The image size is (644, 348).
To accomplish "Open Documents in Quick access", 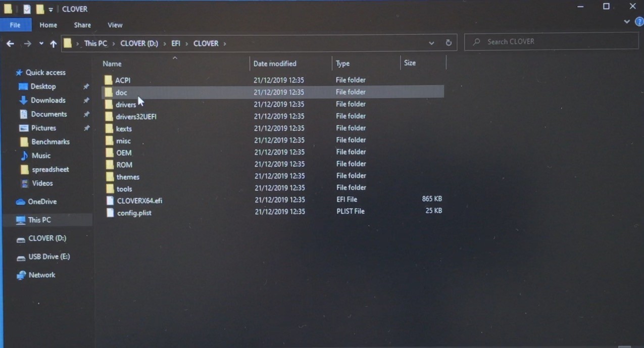I will (48, 114).
